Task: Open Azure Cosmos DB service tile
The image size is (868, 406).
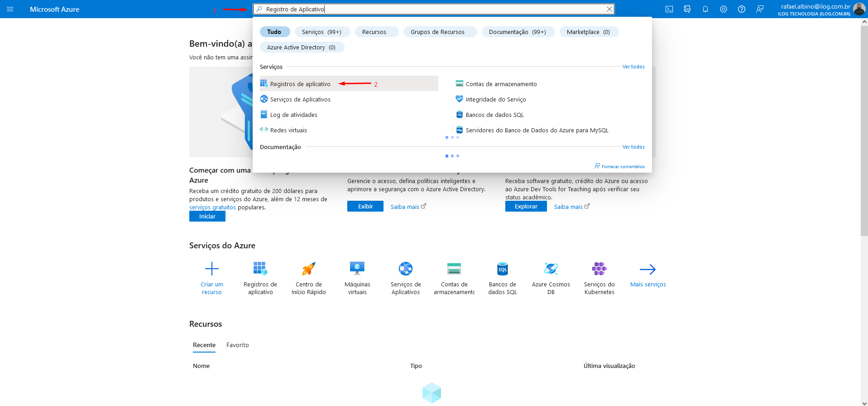Action: click(x=551, y=278)
